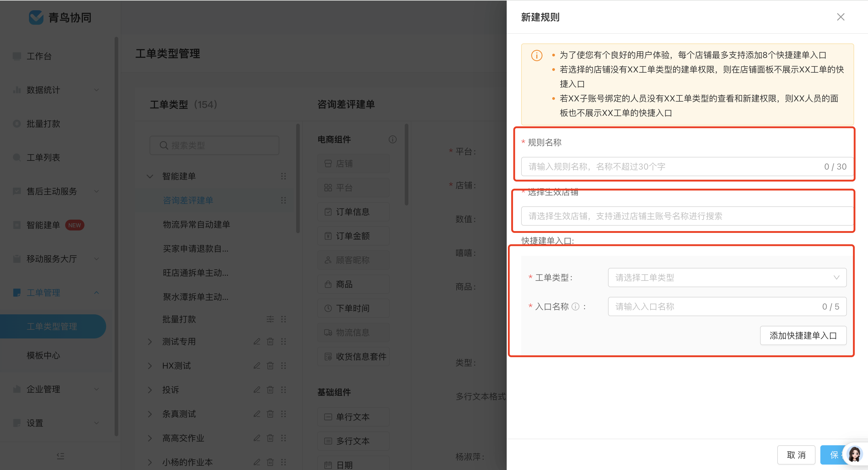Click the 入口名称 input field
Viewport: 868px width, 470px height.
pos(727,306)
